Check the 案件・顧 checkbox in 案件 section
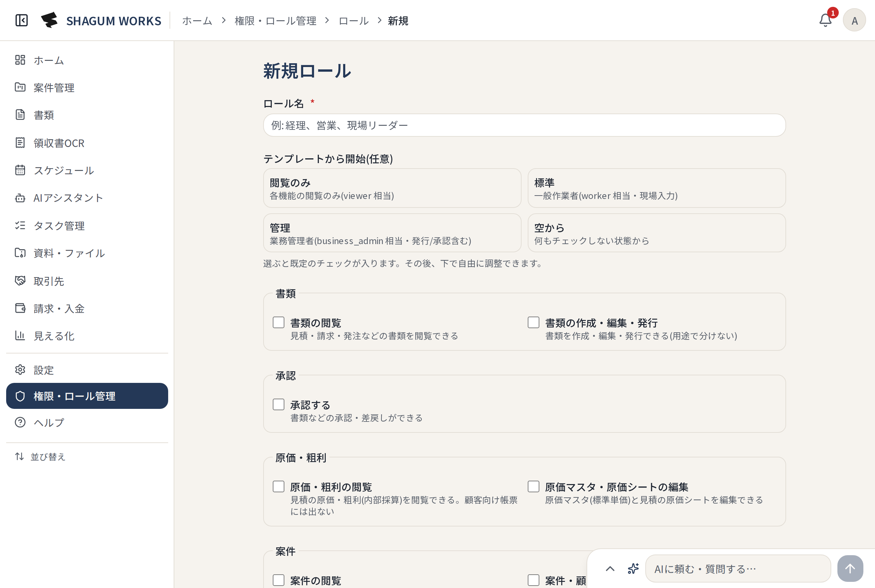 point(534,580)
